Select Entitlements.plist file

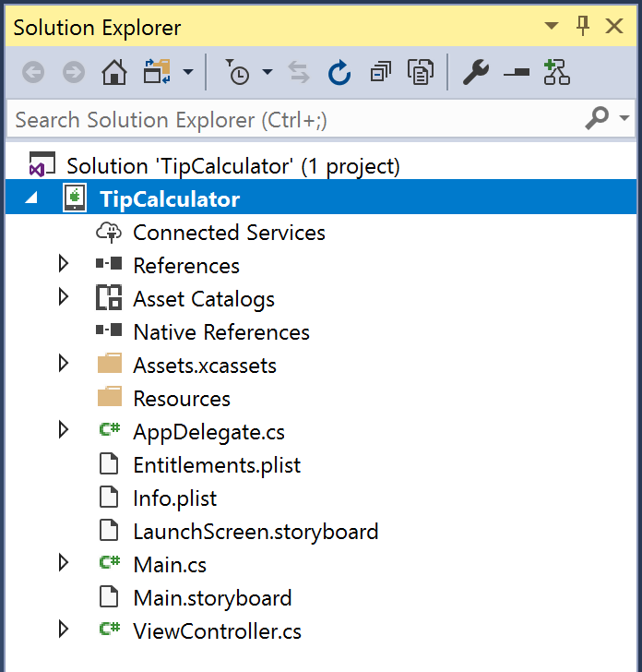[217, 465]
